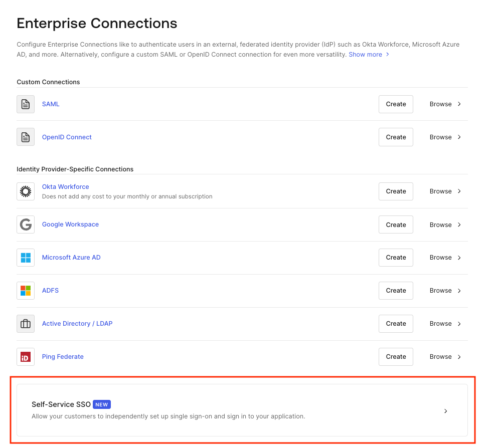Screen dimensions: 493x448
Task: Click the Ping Federate red iD logo
Action: pos(26,357)
